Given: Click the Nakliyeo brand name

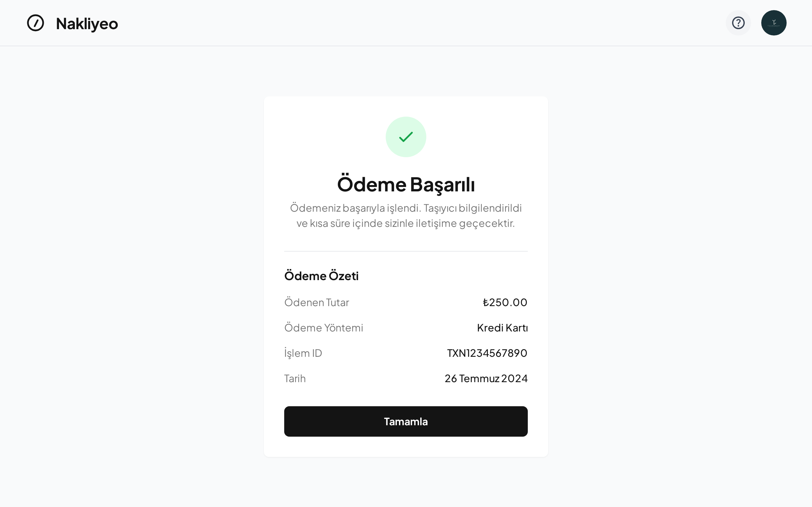Looking at the screenshot, I should click(87, 24).
